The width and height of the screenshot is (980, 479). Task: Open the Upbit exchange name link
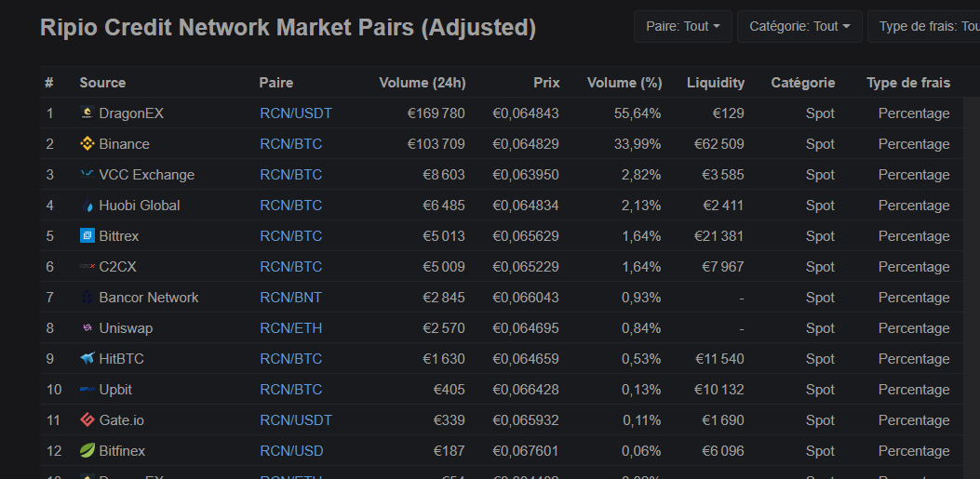[115, 390]
